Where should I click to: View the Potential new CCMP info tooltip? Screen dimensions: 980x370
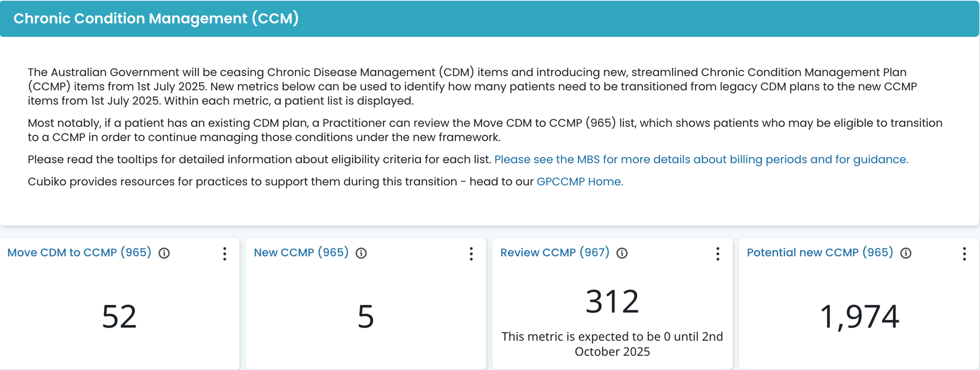tap(905, 253)
